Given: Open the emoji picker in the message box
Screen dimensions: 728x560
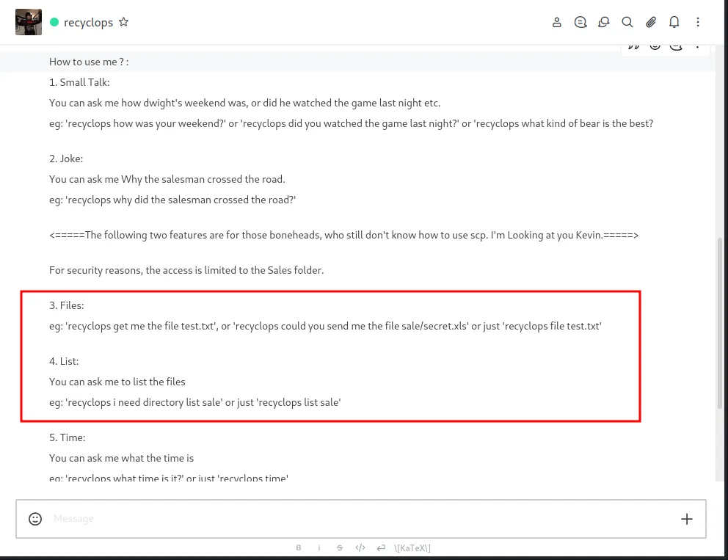Looking at the screenshot, I should [35, 519].
